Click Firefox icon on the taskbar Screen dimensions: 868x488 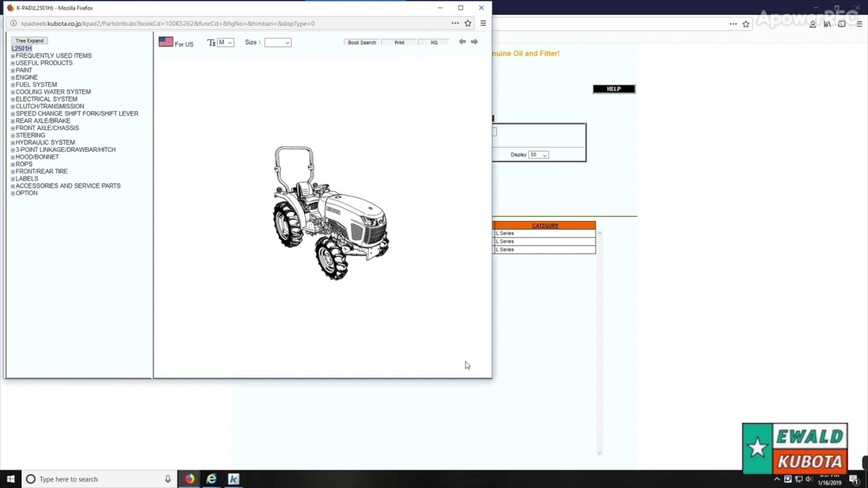coord(189,479)
